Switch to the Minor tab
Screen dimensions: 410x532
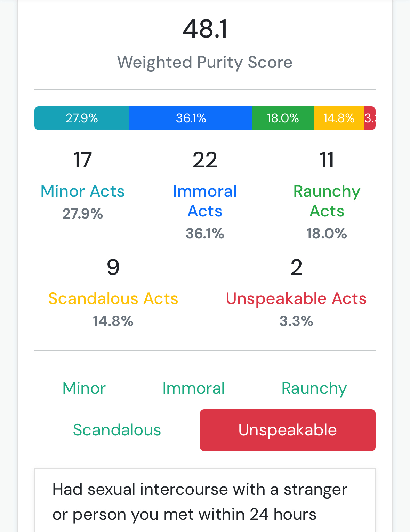84,388
